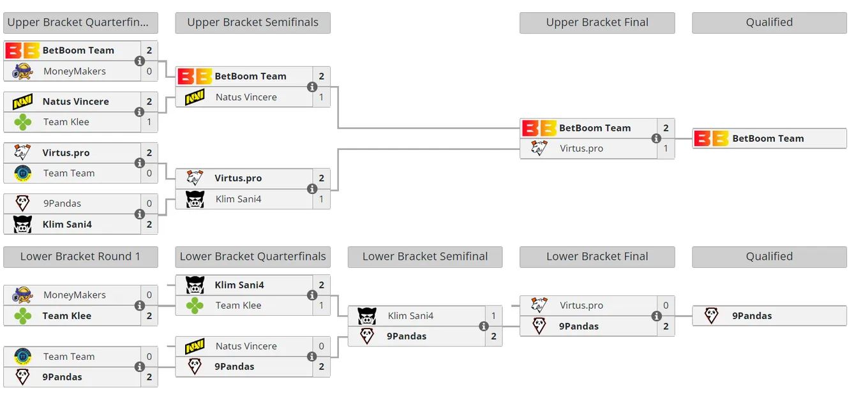Click MoneyMakers team name in upper quarterfinals
Screen dimensions: 868x393
(75, 71)
